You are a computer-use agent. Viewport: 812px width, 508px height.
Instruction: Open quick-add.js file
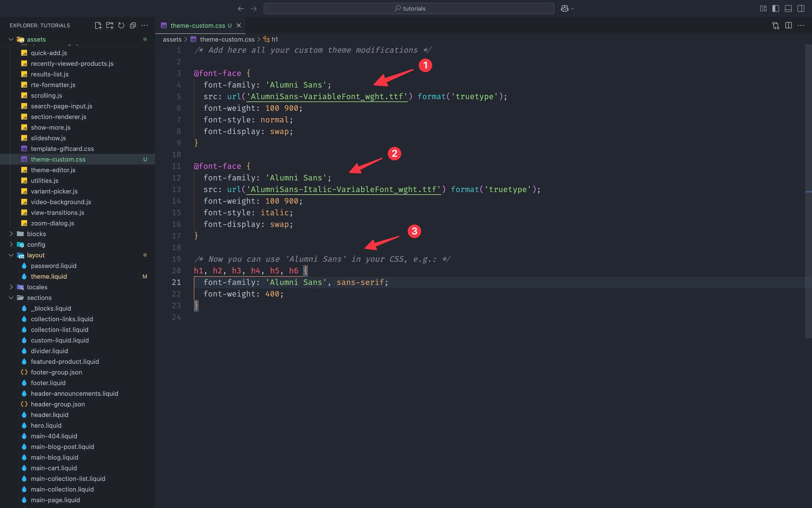coord(49,53)
